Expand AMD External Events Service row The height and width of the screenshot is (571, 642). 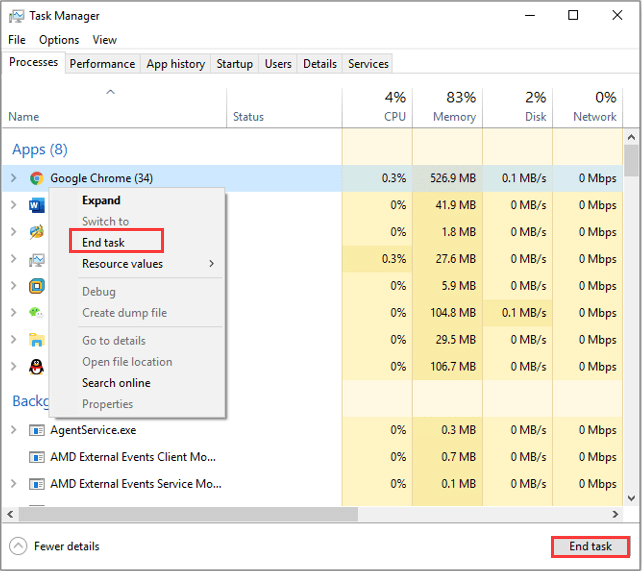coord(14,484)
